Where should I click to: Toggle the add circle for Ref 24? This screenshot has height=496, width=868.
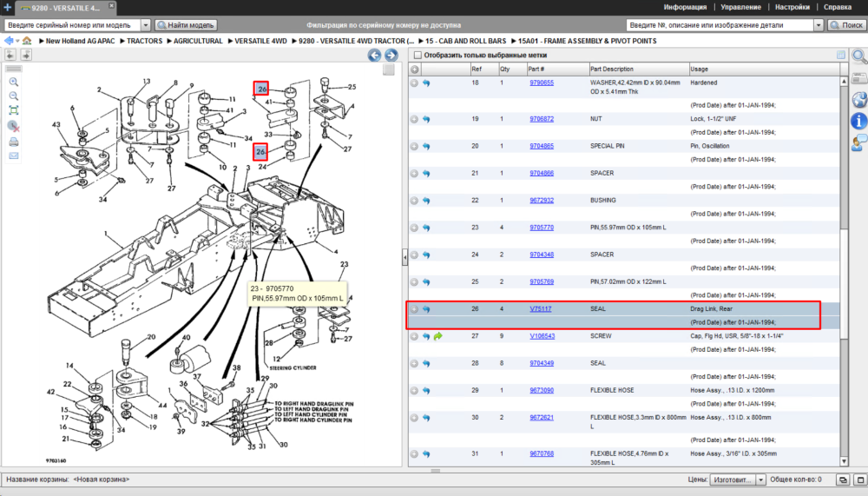pos(414,255)
